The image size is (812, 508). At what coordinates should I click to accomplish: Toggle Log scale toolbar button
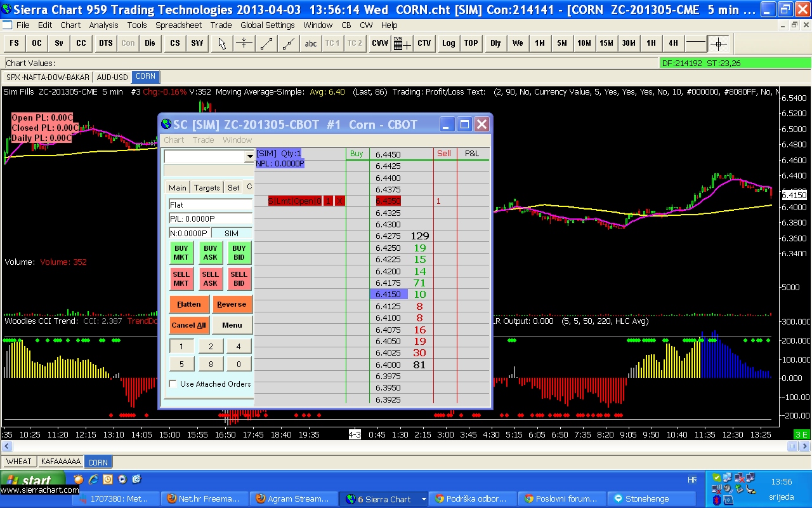coord(449,43)
